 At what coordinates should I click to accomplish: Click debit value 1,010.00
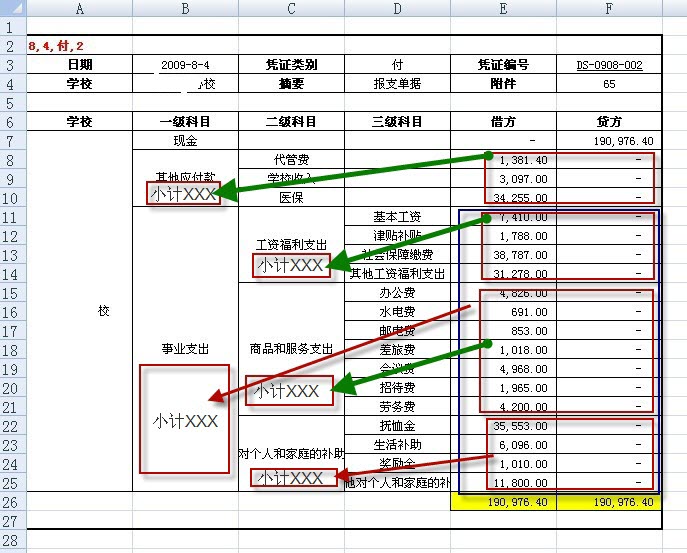[x=523, y=464]
